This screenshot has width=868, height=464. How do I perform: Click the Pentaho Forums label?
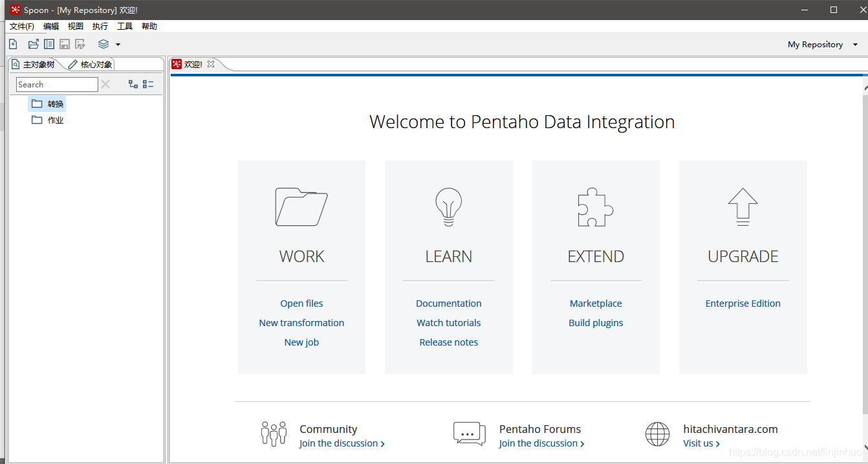click(540, 429)
